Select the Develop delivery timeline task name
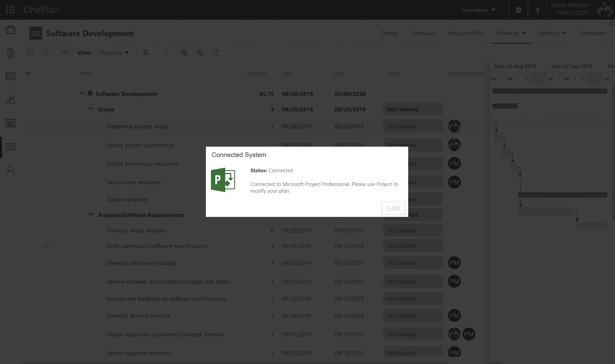This screenshot has height=364, width=615. click(139, 316)
